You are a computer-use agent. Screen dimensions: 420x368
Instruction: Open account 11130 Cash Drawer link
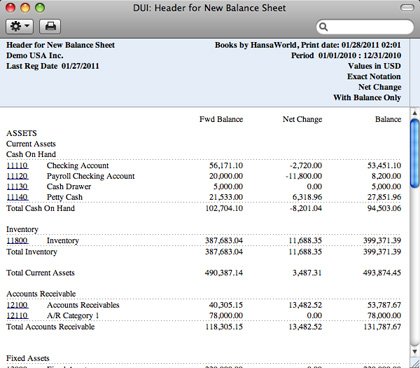click(x=17, y=187)
